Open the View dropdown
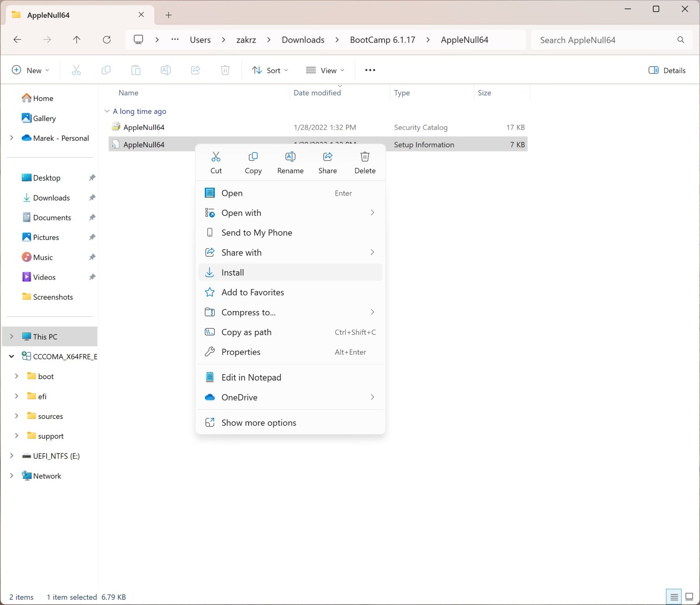Screen dimensions: 700x605 [x=325, y=70]
